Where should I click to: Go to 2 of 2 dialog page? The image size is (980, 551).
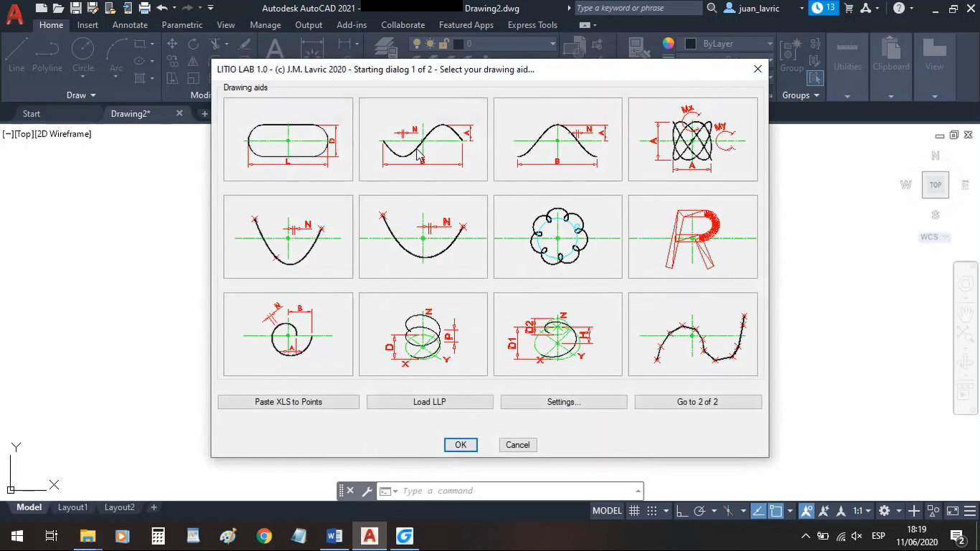[x=698, y=402]
